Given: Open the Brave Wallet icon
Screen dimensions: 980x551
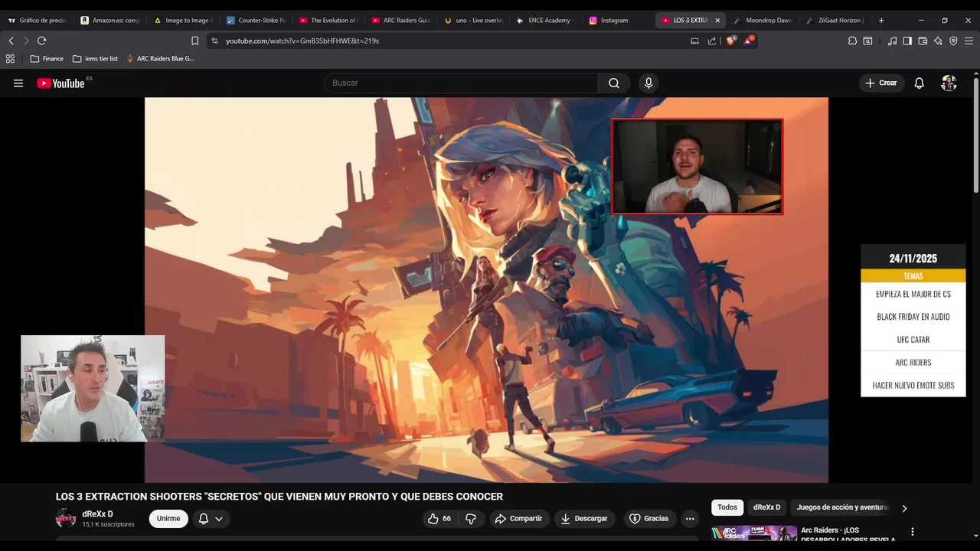Looking at the screenshot, I should click(923, 41).
